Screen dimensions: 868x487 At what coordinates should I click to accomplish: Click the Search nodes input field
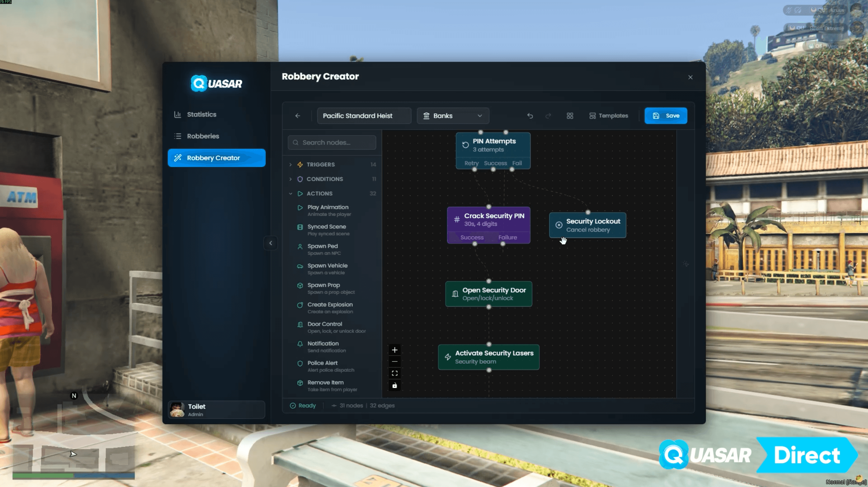[x=332, y=143]
